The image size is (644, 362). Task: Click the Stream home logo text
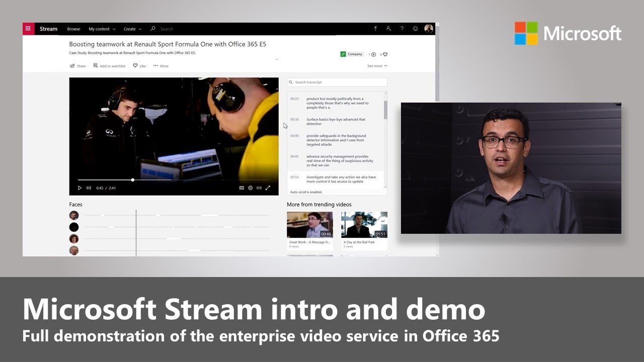click(48, 29)
